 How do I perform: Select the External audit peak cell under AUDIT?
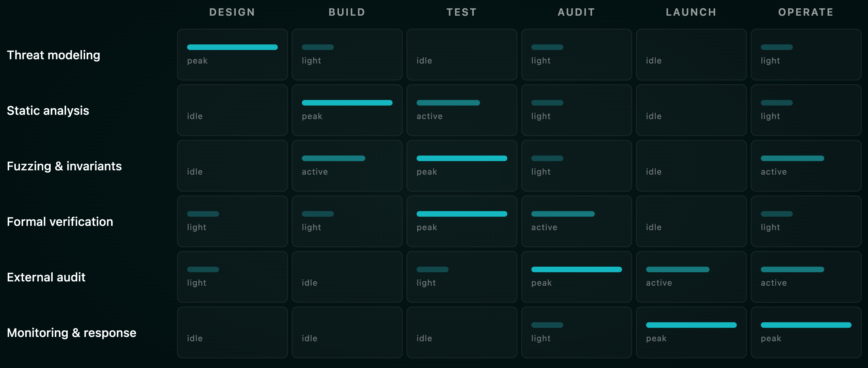pyautogui.click(x=577, y=277)
